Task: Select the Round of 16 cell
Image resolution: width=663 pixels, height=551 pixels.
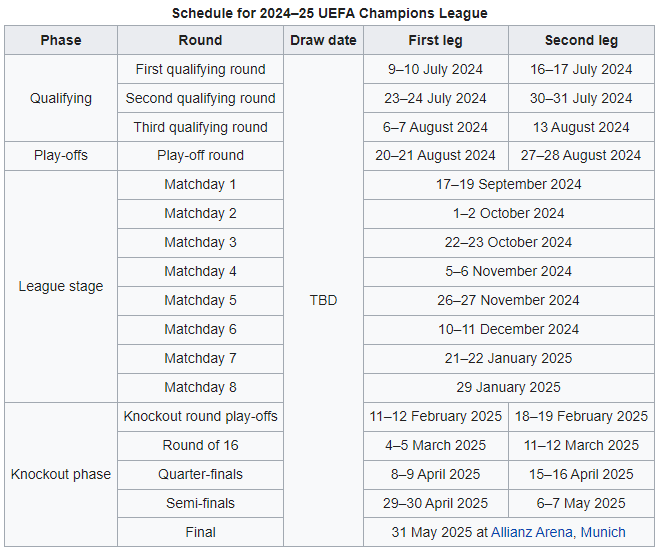Action: pos(200,445)
